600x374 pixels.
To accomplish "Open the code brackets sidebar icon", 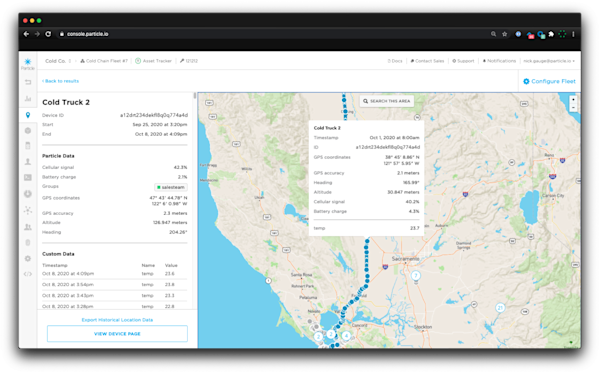I will (x=28, y=274).
